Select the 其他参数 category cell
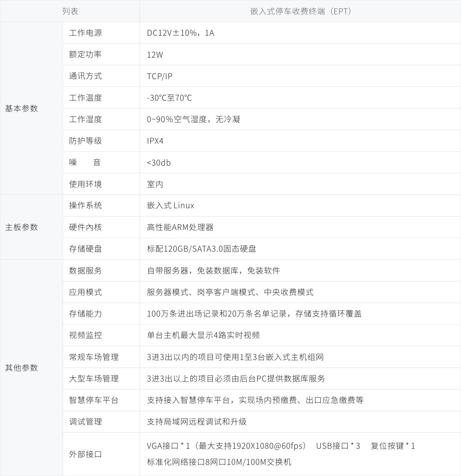The width and height of the screenshot is (461, 476). 22,368
